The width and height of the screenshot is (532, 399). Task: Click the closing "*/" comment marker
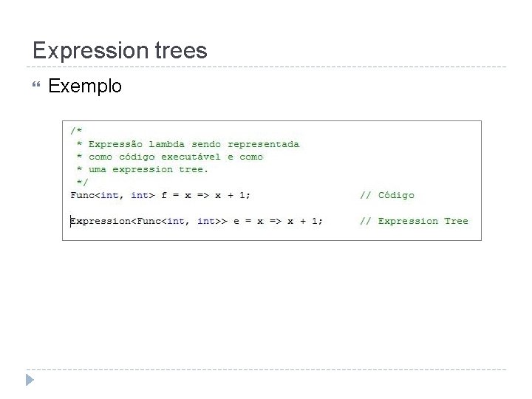(x=82, y=182)
